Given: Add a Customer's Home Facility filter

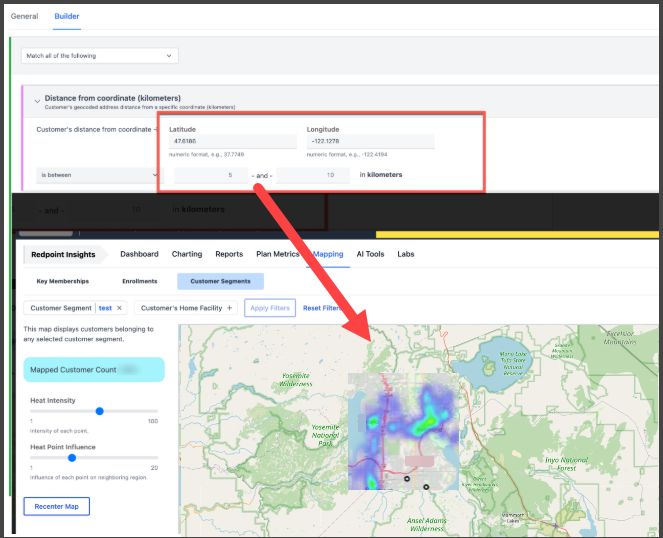Looking at the screenshot, I should pyautogui.click(x=229, y=308).
